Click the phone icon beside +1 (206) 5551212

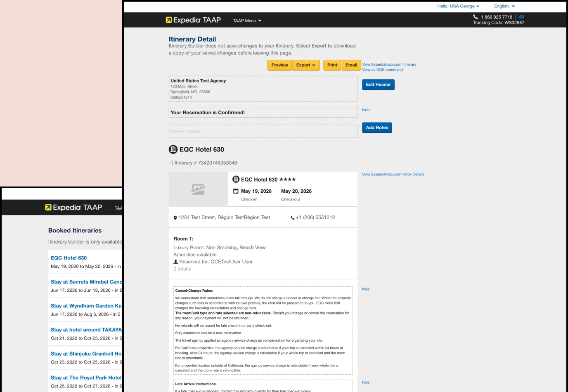[293, 218]
